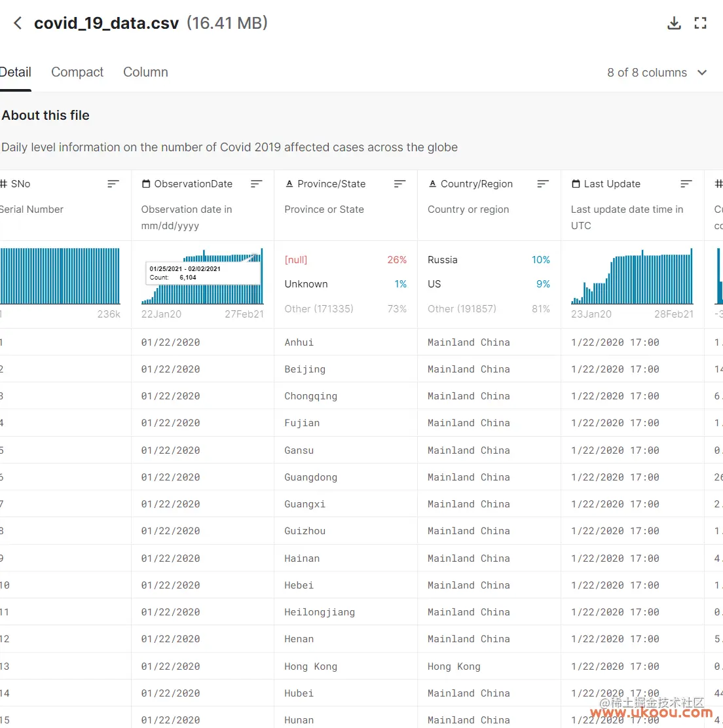The image size is (723, 728).
Task: Select the [null] 26% value row
Action: (x=346, y=260)
